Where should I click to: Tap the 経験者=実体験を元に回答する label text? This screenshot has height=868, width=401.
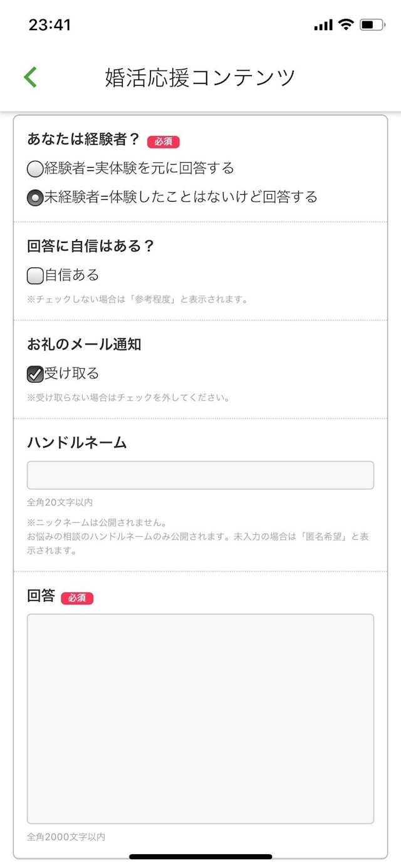[x=139, y=168]
